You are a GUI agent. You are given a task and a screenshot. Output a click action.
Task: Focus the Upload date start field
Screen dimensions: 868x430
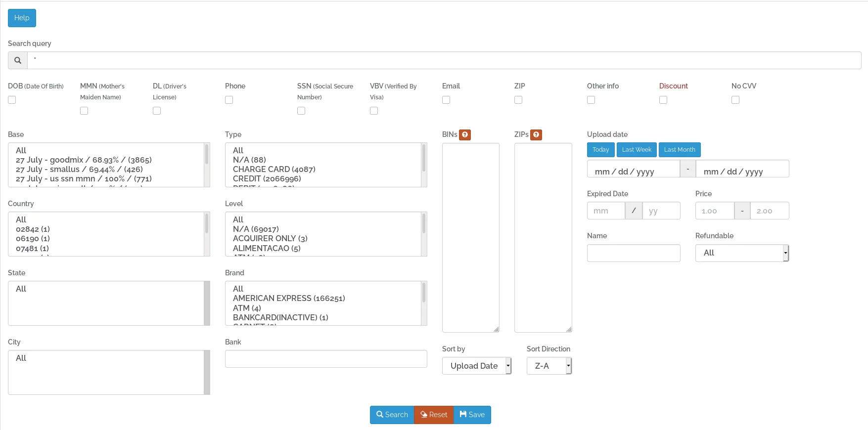point(634,169)
